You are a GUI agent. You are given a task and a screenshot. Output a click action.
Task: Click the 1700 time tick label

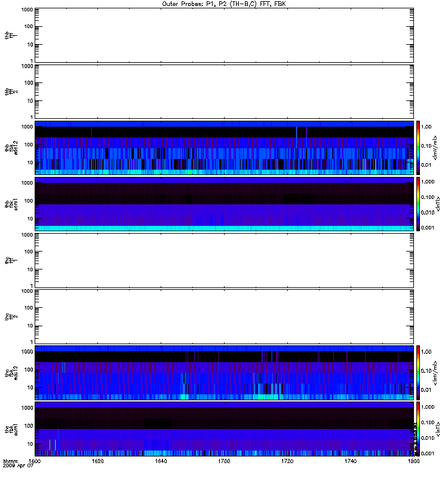tap(224, 461)
